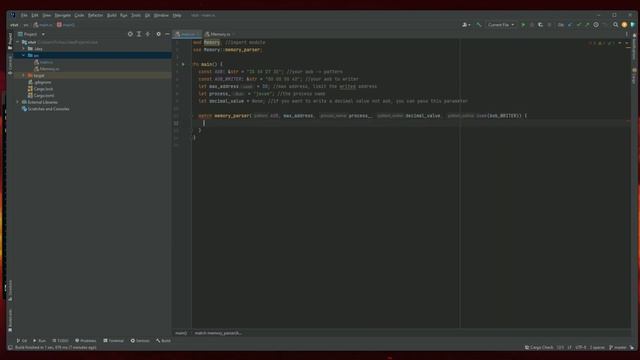The height and width of the screenshot is (360, 640).
Task: Open the Tools menu
Action: [136, 15]
